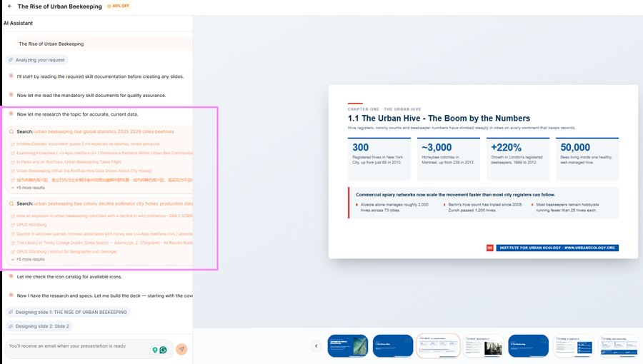Click the magnifier icon of the first search
Image resolution: width=643 pixels, height=364 pixels.
[11, 132]
